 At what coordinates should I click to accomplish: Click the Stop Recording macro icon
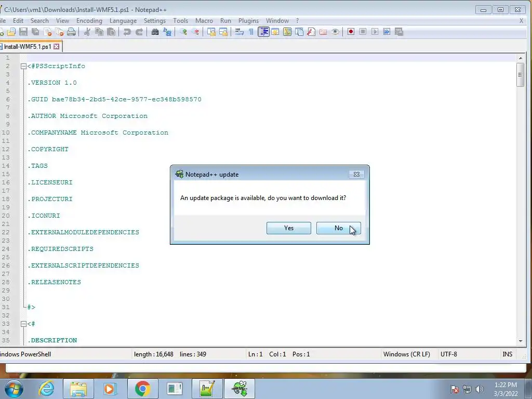click(x=363, y=32)
